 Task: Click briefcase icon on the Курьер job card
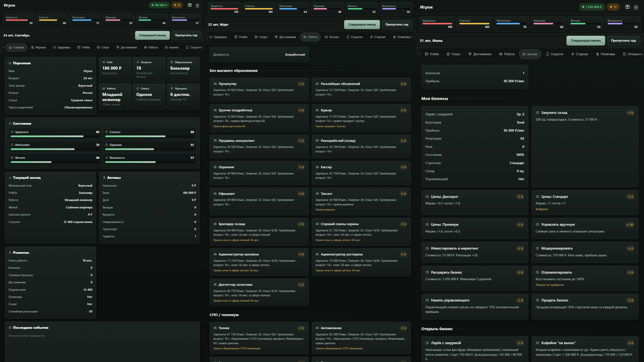317,110
